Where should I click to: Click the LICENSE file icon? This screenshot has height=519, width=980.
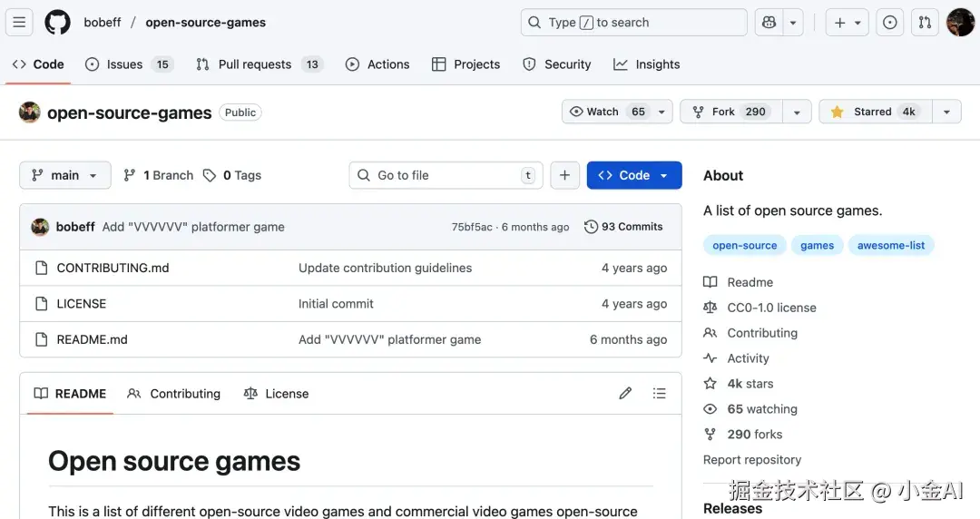(41, 304)
